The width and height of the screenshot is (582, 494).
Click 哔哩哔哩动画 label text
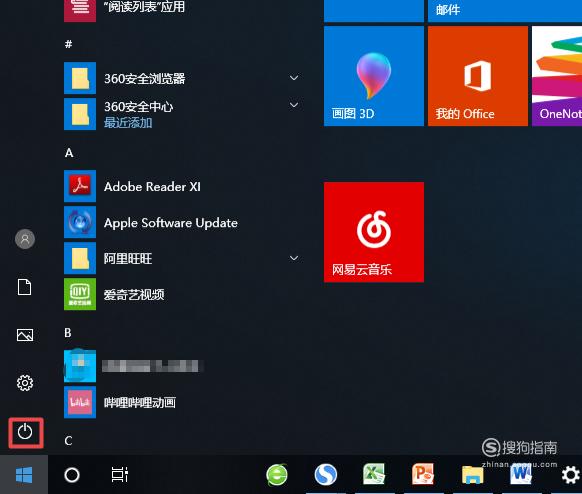pos(140,403)
